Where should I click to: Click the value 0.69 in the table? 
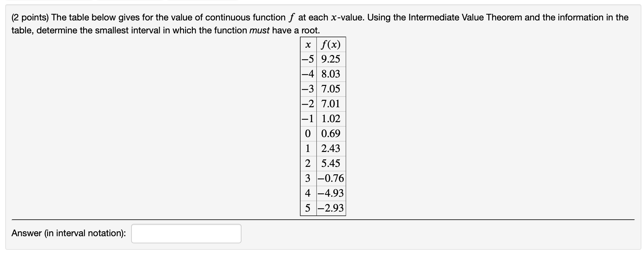[330, 133]
